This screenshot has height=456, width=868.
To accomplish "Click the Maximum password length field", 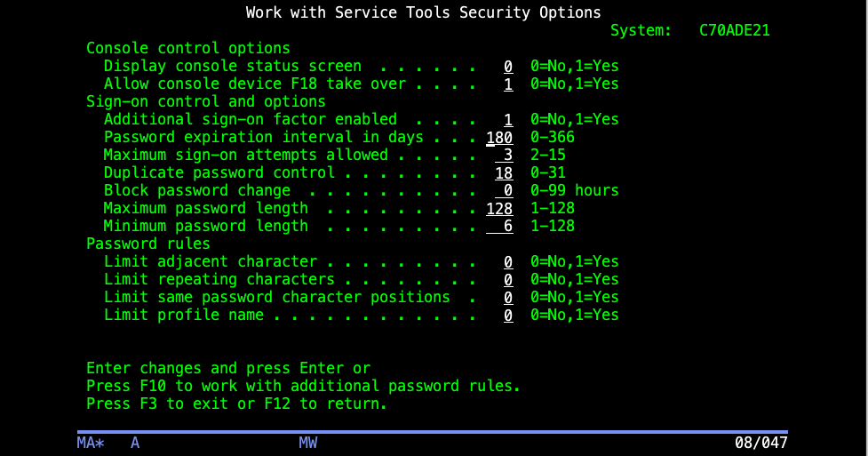I will click(499, 208).
